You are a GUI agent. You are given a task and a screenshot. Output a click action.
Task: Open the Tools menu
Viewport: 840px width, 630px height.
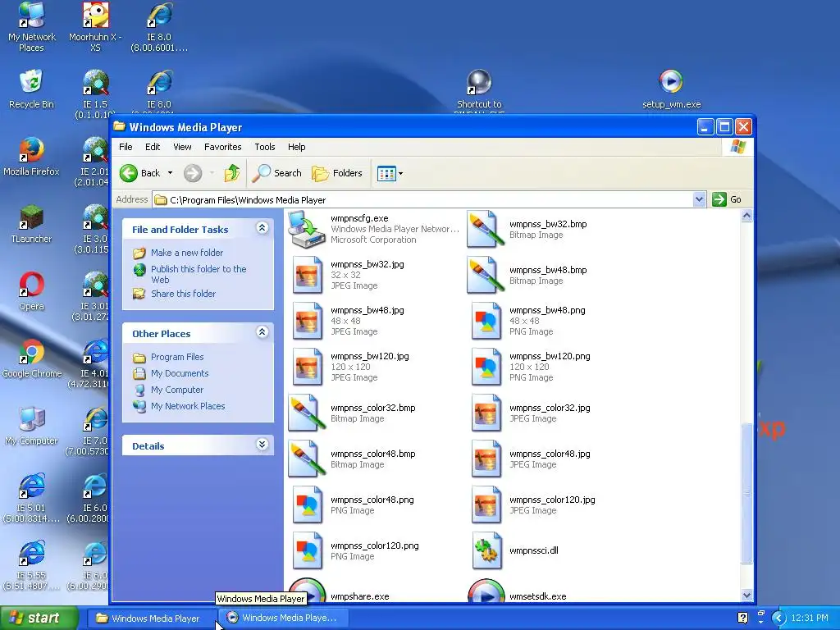pyautogui.click(x=265, y=147)
